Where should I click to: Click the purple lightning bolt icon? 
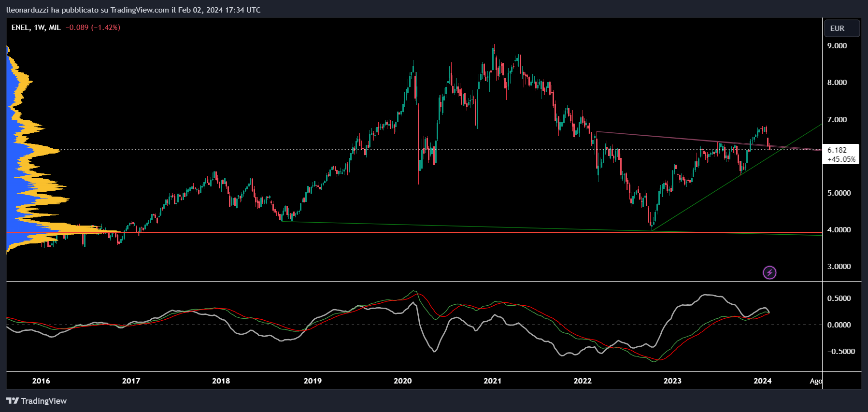(x=769, y=272)
